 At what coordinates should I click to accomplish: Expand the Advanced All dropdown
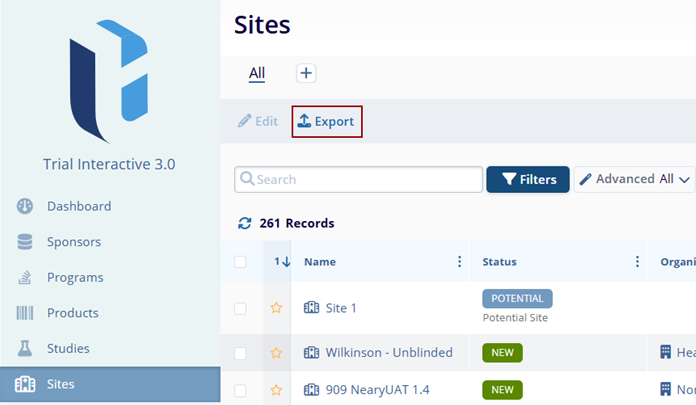[634, 179]
